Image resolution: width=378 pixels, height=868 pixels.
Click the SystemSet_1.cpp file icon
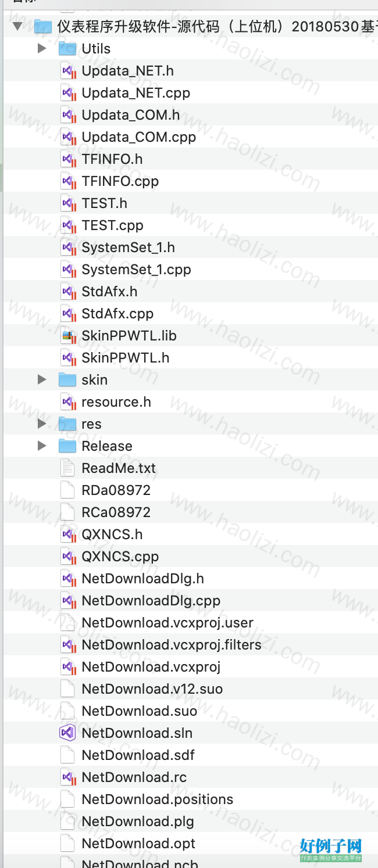coord(68,269)
